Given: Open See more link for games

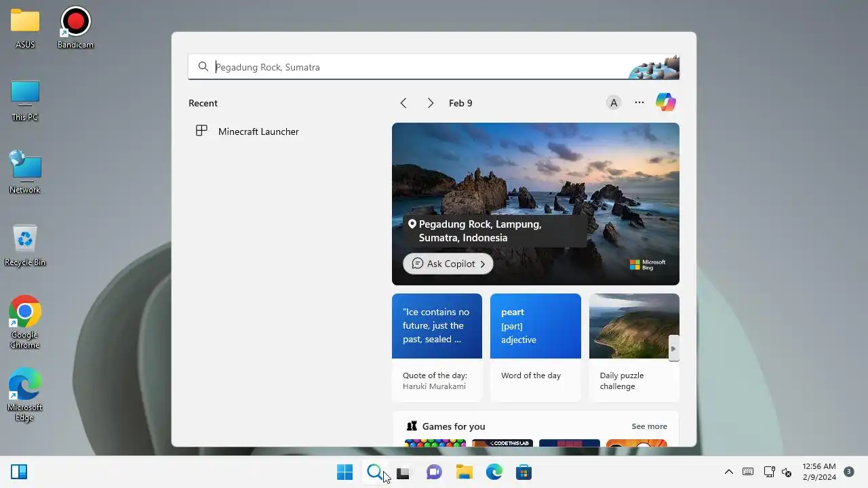Looking at the screenshot, I should point(649,426).
